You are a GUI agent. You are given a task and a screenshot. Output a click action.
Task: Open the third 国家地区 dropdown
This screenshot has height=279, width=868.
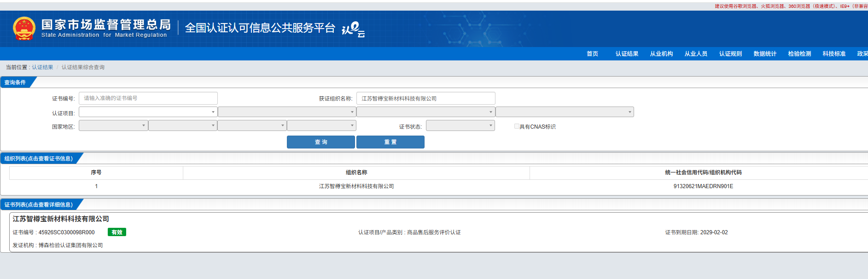pyautogui.click(x=252, y=125)
